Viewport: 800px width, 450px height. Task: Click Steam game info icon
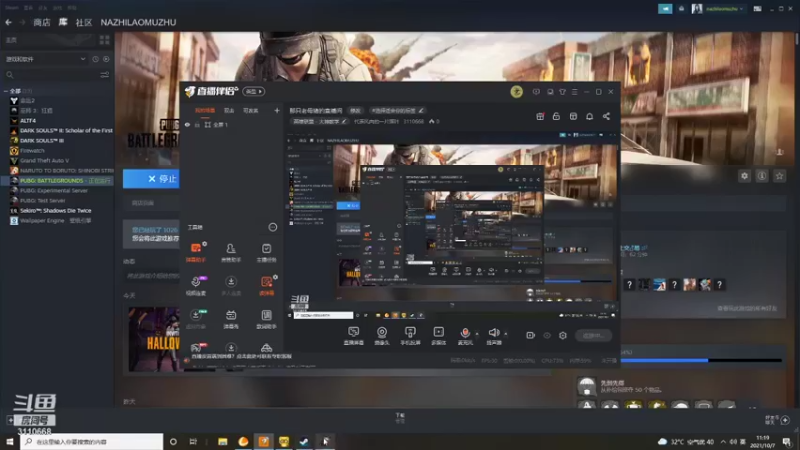[762, 176]
